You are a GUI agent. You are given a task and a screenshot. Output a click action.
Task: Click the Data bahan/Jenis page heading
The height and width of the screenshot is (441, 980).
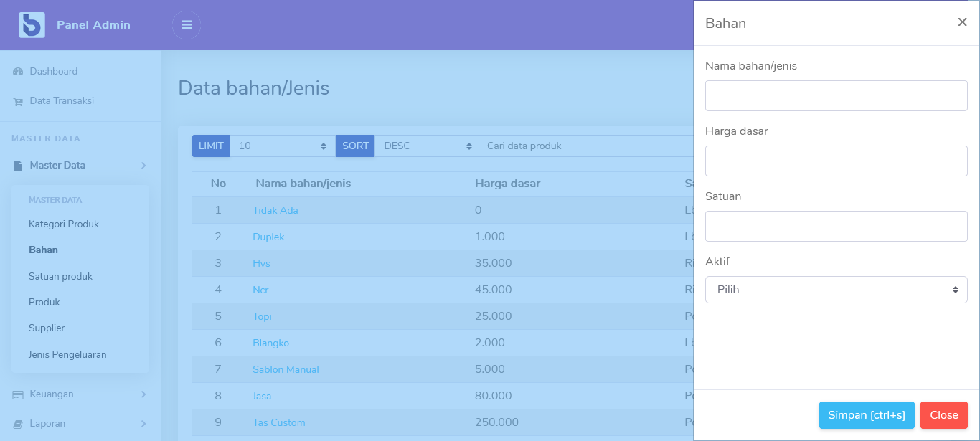253,88
